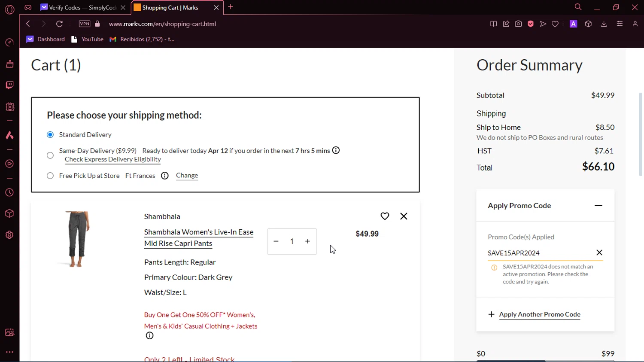Viewport: 644px width, 362px height.
Task: Toggle the VPN badge in address bar
Action: point(85,24)
